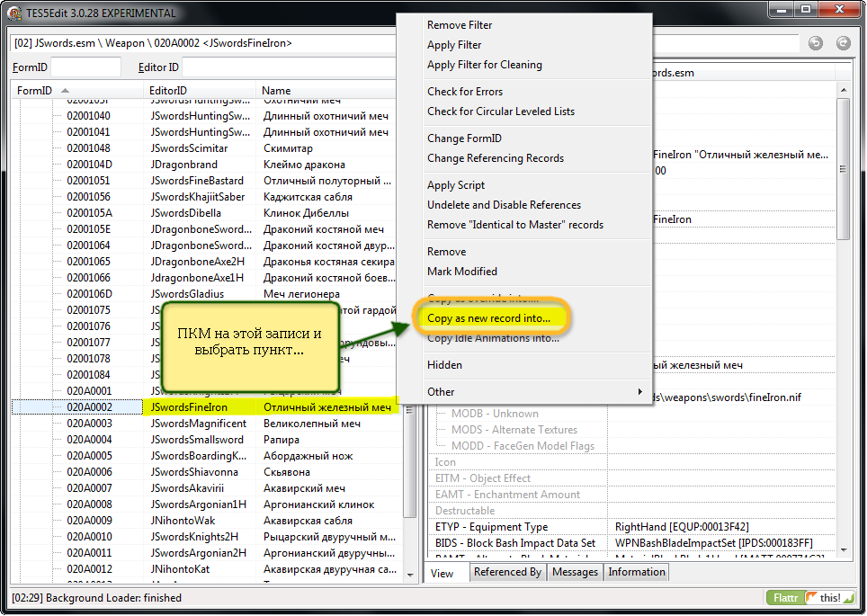Select Check for Circular Leveled Lists

(501, 112)
